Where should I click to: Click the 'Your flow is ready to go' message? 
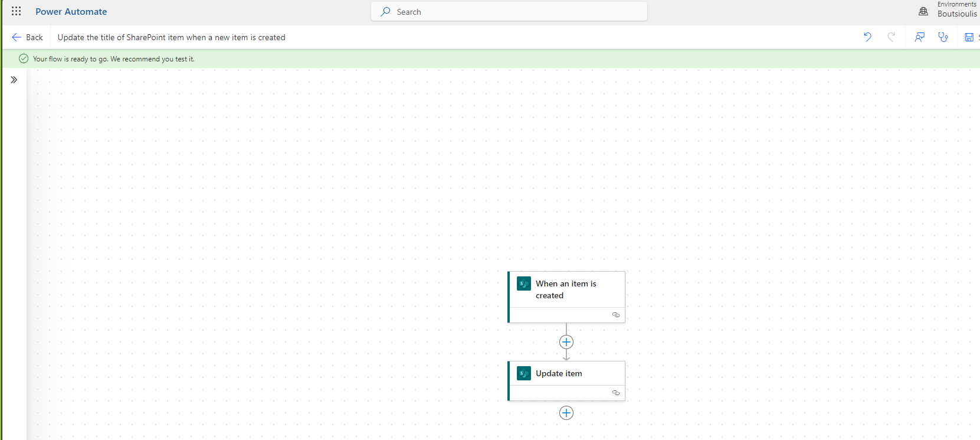pos(114,59)
